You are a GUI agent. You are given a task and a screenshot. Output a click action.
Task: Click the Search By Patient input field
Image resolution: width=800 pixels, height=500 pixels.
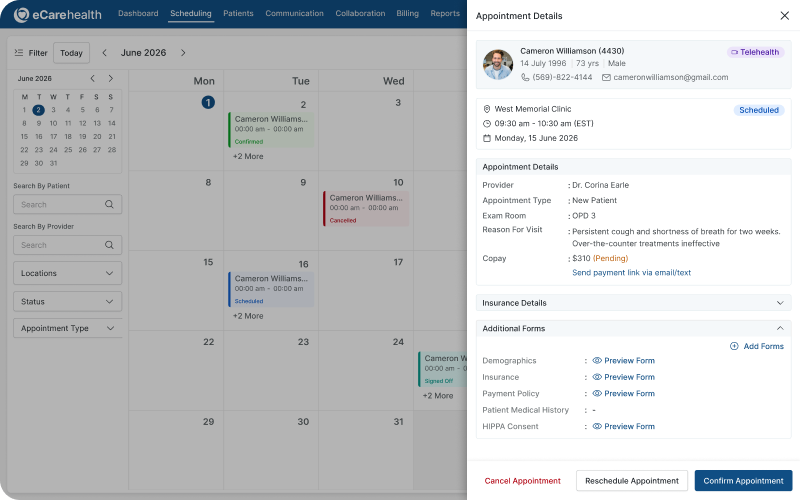click(67, 204)
